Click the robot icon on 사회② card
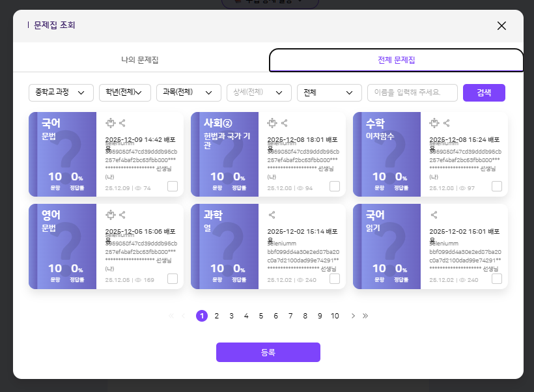 272,122
